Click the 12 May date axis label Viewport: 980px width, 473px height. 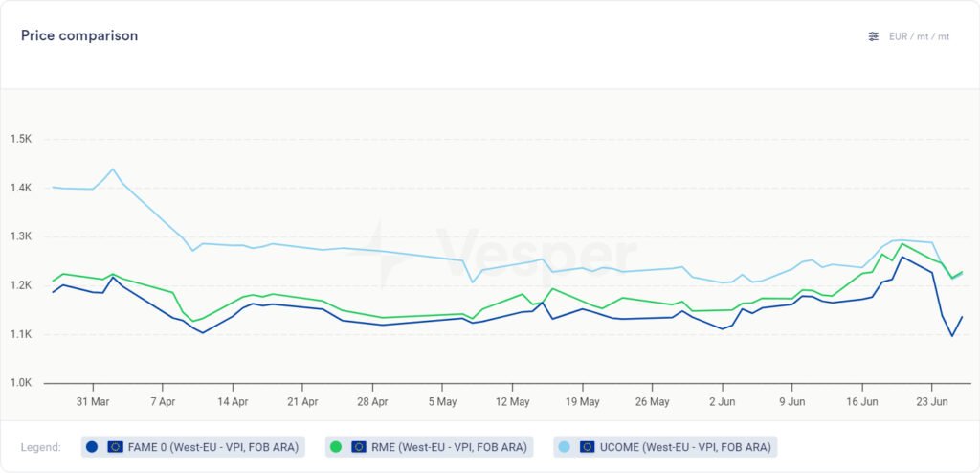pyautogui.click(x=513, y=402)
